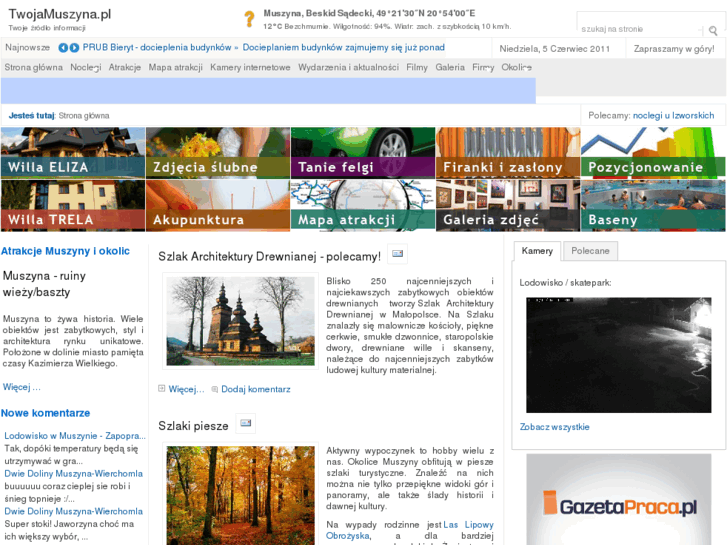Open Firmy menu item
The image size is (727, 545).
coord(483,67)
